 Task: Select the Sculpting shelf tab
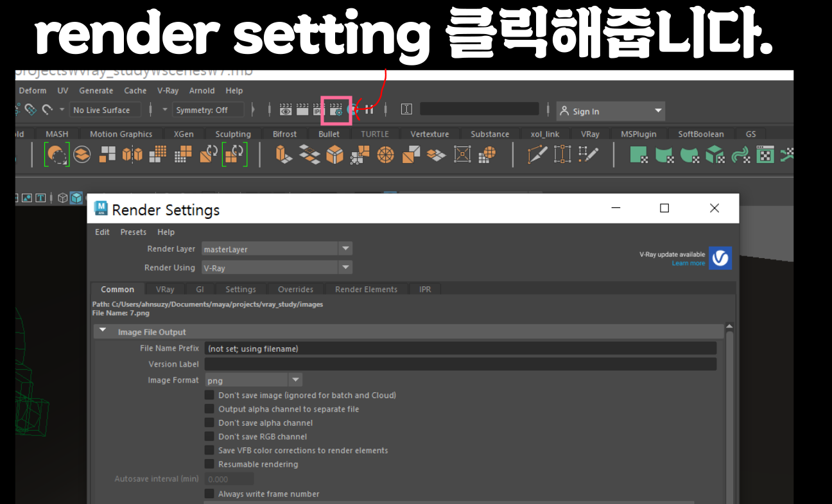(233, 134)
